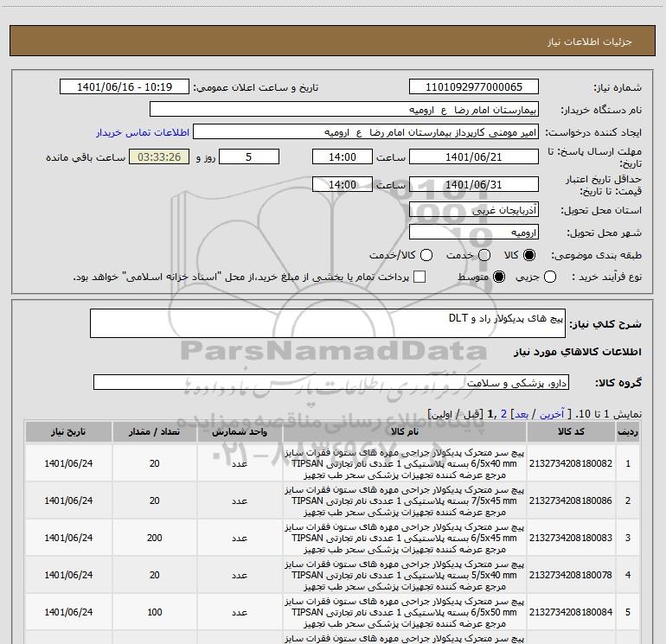Open اطلاعات تماس خریدار link
Screen dimensions: 666x644
[x=143, y=132]
